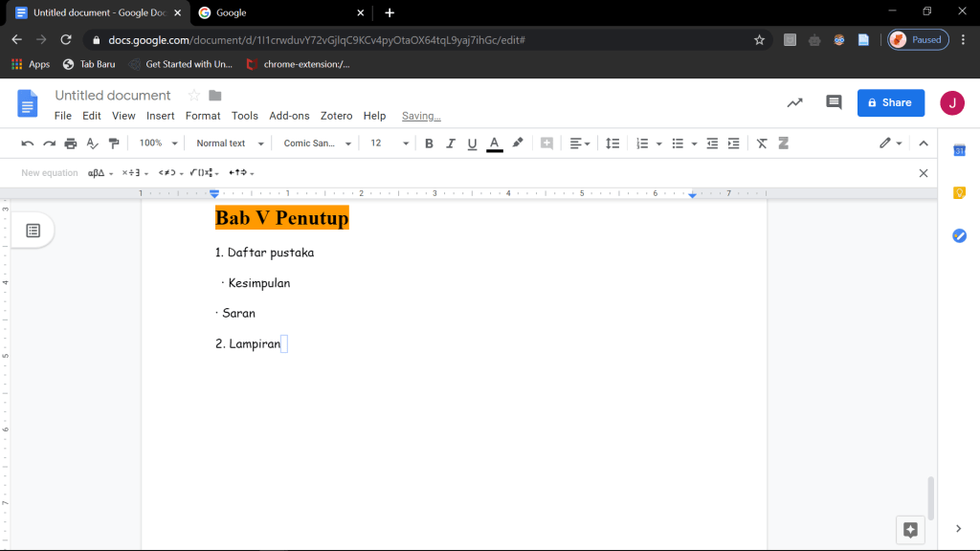Open the Normal text styles dropdown
The width and height of the screenshot is (980, 551).
pyautogui.click(x=228, y=143)
